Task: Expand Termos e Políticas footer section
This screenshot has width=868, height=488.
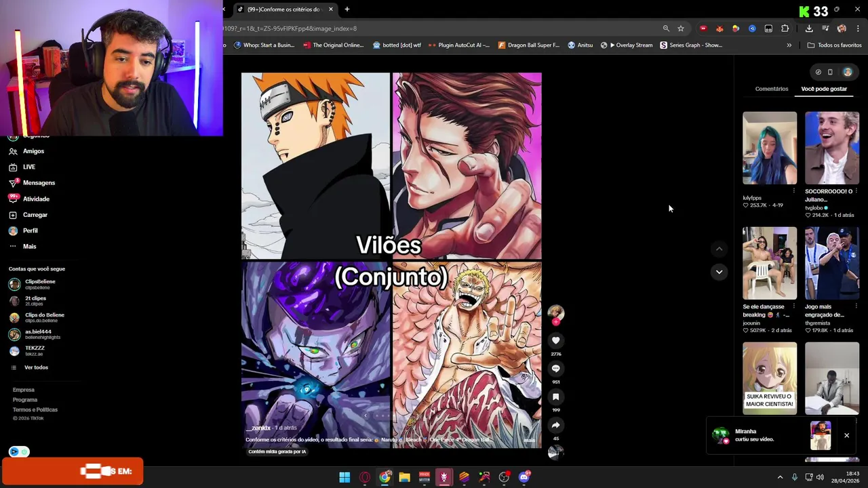Action: click(x=35, y=409)
